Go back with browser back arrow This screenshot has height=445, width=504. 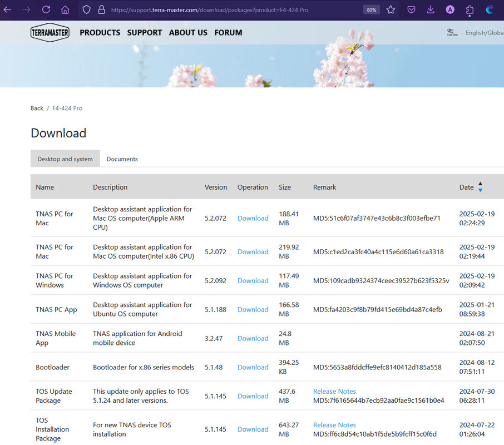[7, 9]
